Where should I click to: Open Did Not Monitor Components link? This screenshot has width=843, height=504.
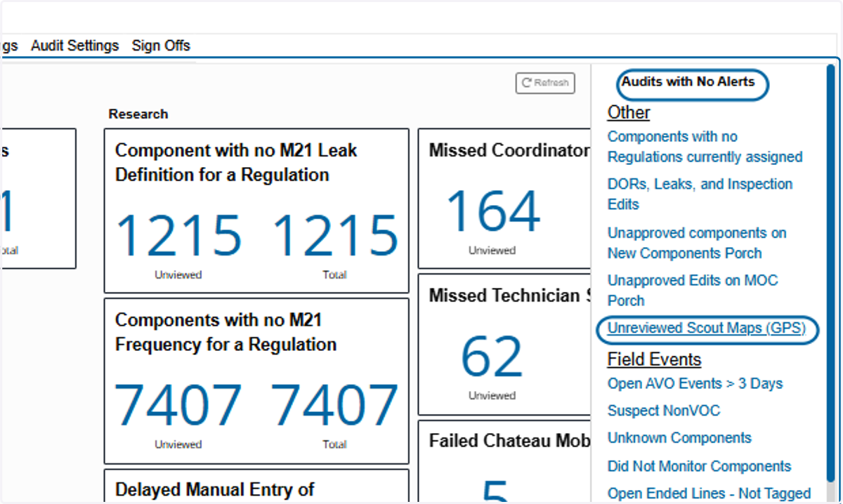[699, 466]
